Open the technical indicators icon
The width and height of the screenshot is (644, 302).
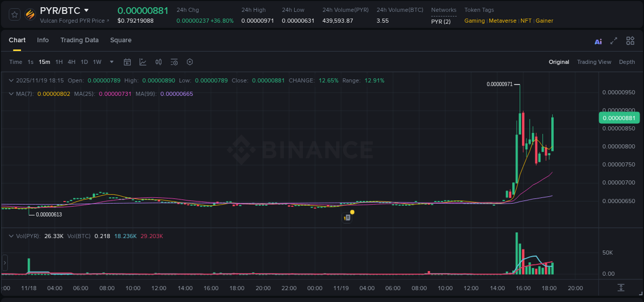143,62
